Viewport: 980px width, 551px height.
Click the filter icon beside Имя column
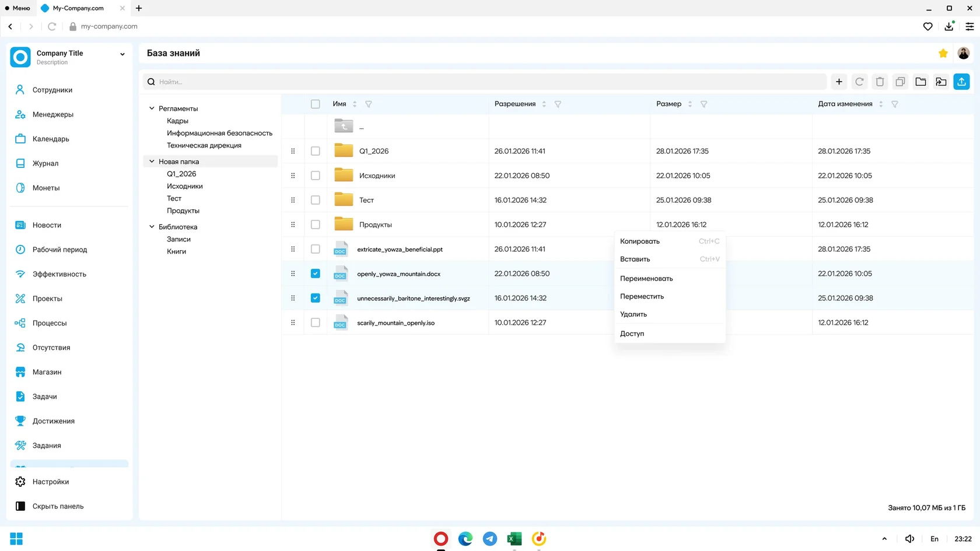tap(369, 104)
